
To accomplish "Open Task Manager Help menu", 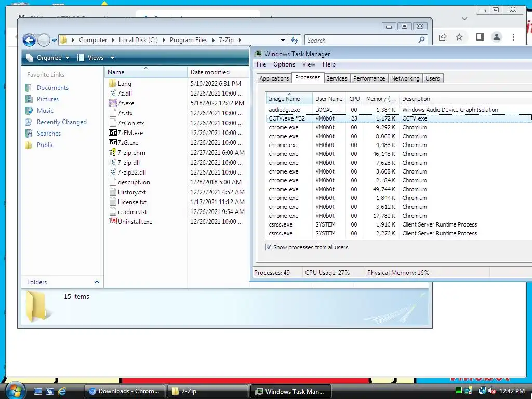I will [329, 64].
